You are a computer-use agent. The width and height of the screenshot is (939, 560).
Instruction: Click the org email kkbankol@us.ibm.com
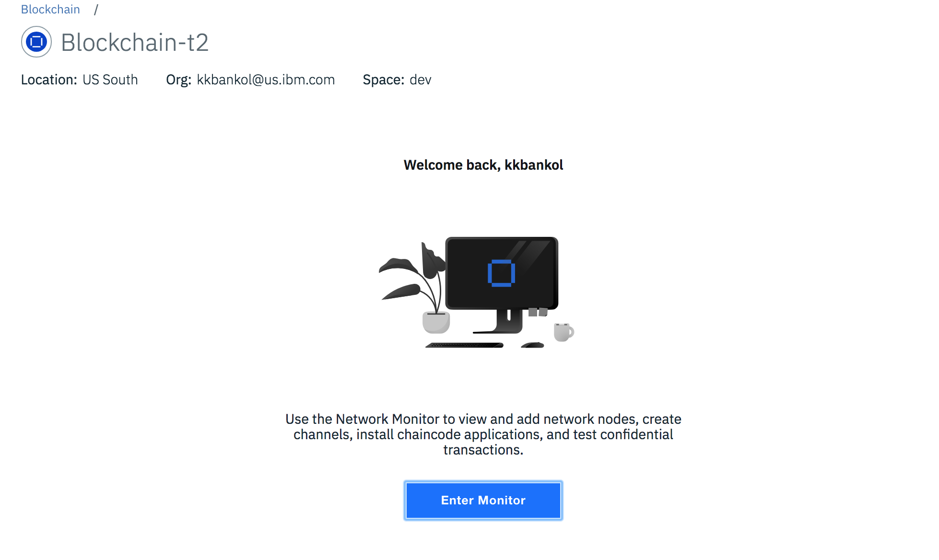[266, 80]
